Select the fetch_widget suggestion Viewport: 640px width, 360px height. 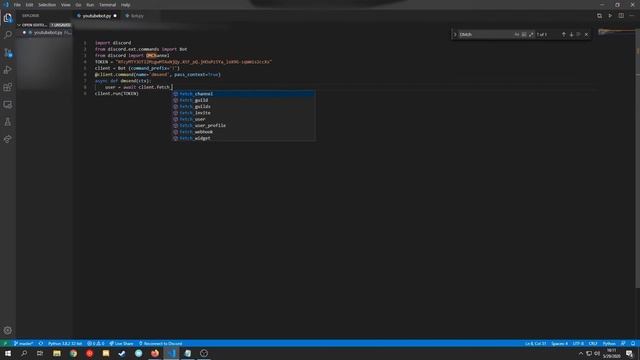pyautogui.click(x=243, y=138)
